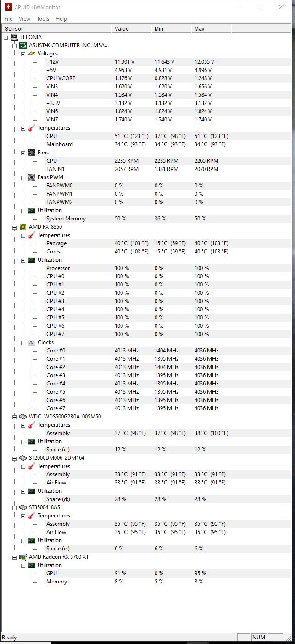Open the File menu
Screen dimensions: 295x644
[x=8, y=19]
